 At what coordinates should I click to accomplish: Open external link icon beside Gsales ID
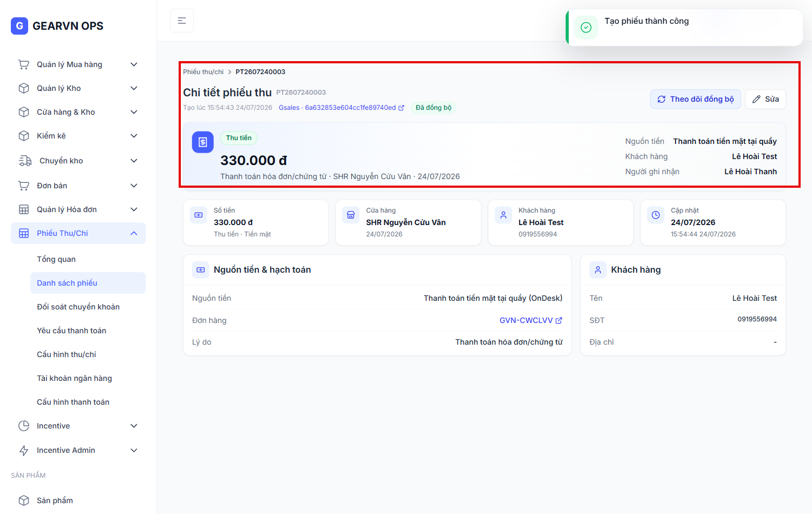[401, 108]
